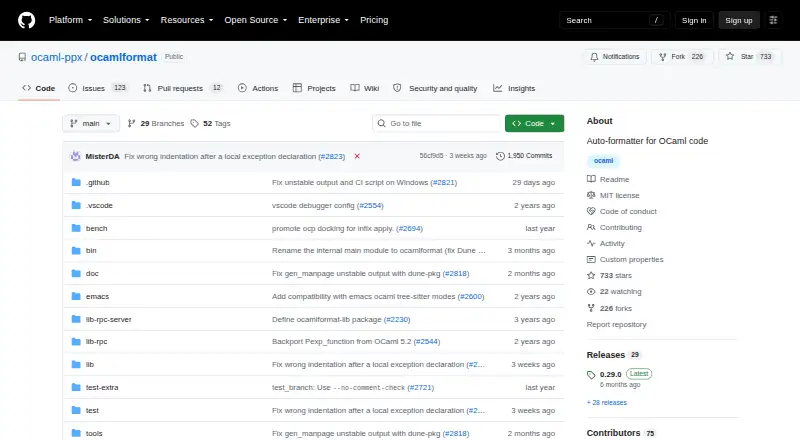Open the appearance settings icon in header
This screenshot has width=800, height=440.
point(773,20)
